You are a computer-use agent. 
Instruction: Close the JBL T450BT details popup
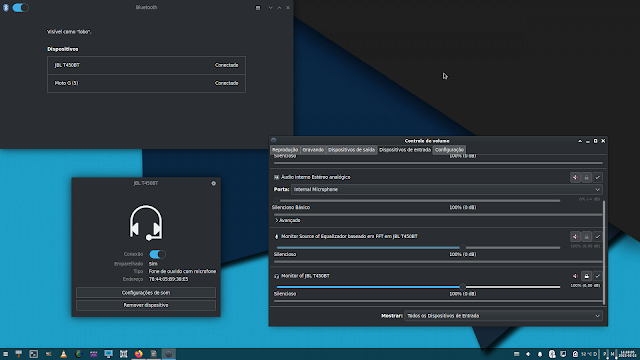tap(213, 183)
